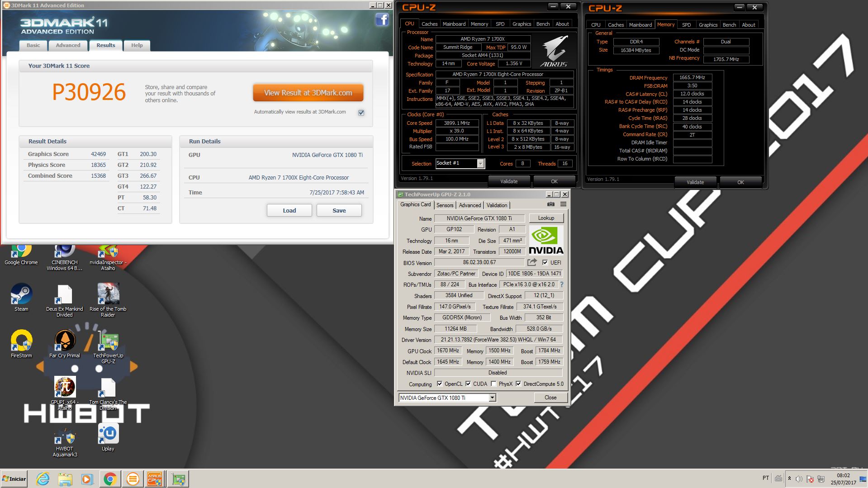
Task: Open Rise of the Tomb Raider icon
Action: [x=108, y=300]
